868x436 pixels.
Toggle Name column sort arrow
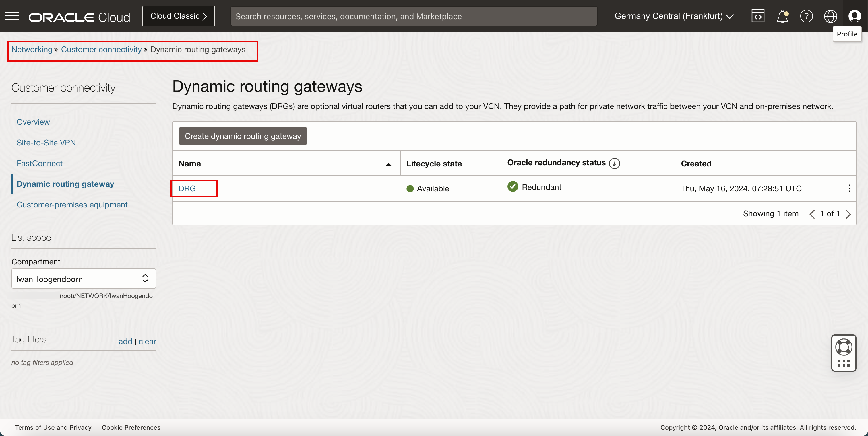(x=388, y=164)
